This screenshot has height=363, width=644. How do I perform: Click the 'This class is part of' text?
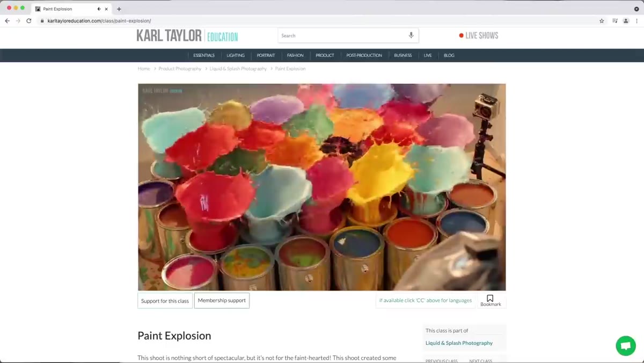point(447,331)
